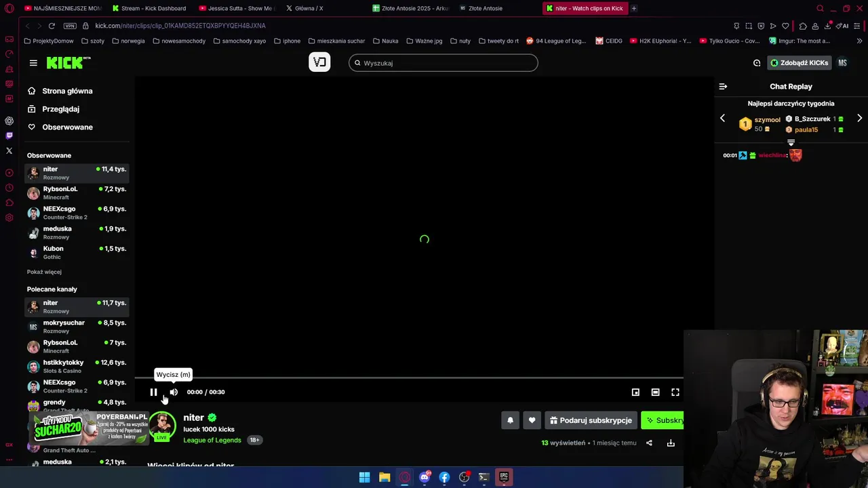
Task: Open niter's live avatar under the player
Action: 162,426
